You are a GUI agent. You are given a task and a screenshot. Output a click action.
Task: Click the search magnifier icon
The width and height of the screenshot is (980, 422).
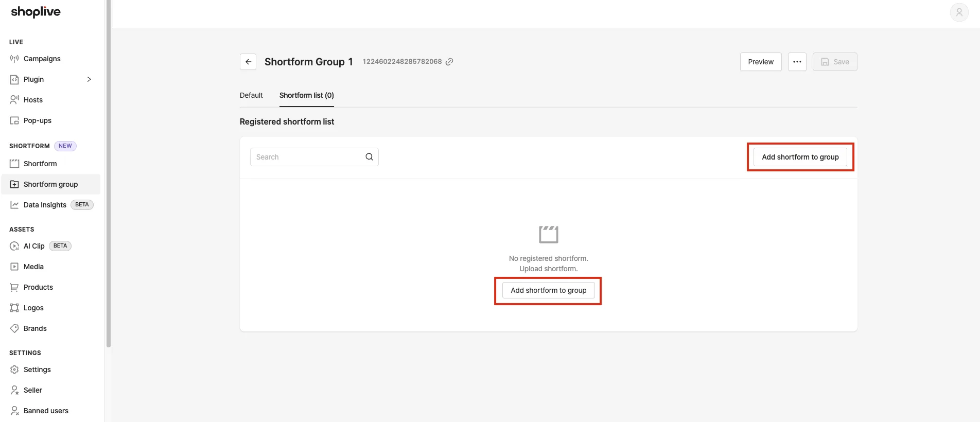(x=369, y=157)
